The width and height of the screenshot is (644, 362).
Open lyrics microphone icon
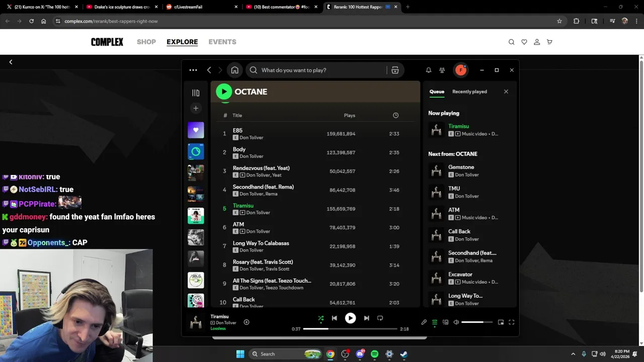tap(424, 322)
